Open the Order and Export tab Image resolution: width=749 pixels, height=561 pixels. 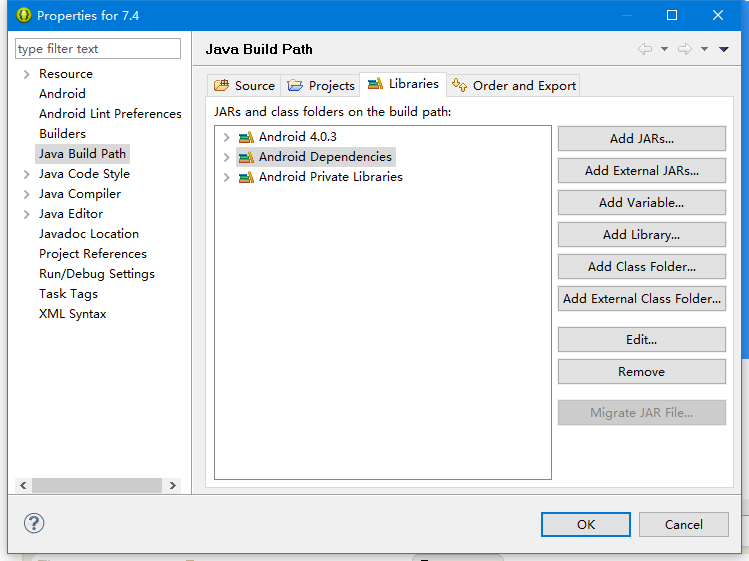click(514, 86)
